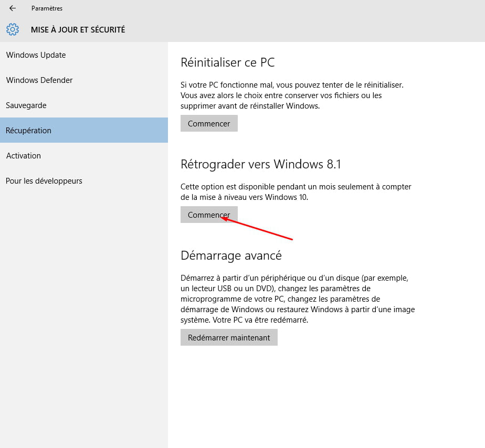Click the 'Si votre PC fonctionne mal' paragraph
This screenshot has height=448, width=485.
(x=292, y=95)
